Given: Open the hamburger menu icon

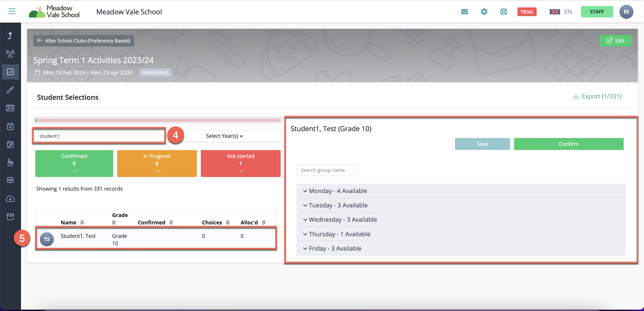Looking at the screenshot, I should [x=12, y=11].
